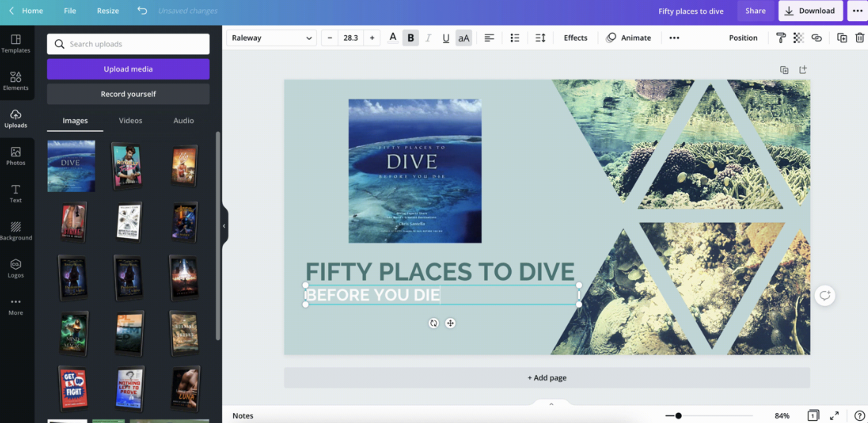Click the move handle below text

450,323
